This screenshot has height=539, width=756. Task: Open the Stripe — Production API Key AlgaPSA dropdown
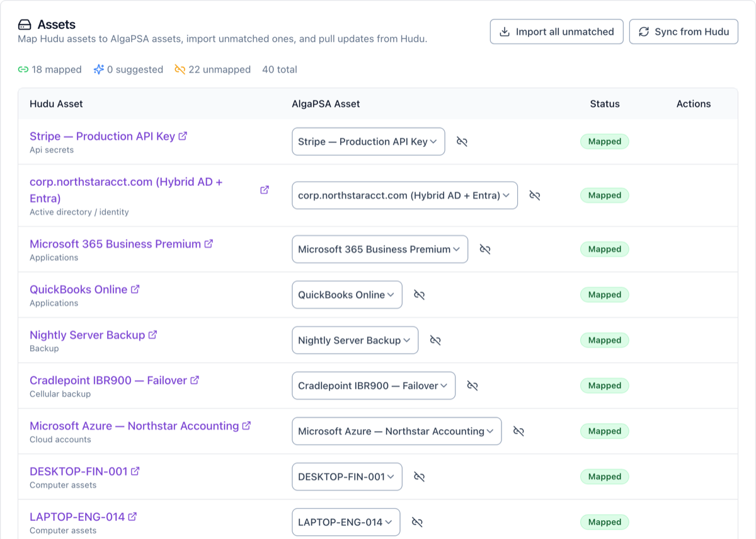(x=369, y=142)
